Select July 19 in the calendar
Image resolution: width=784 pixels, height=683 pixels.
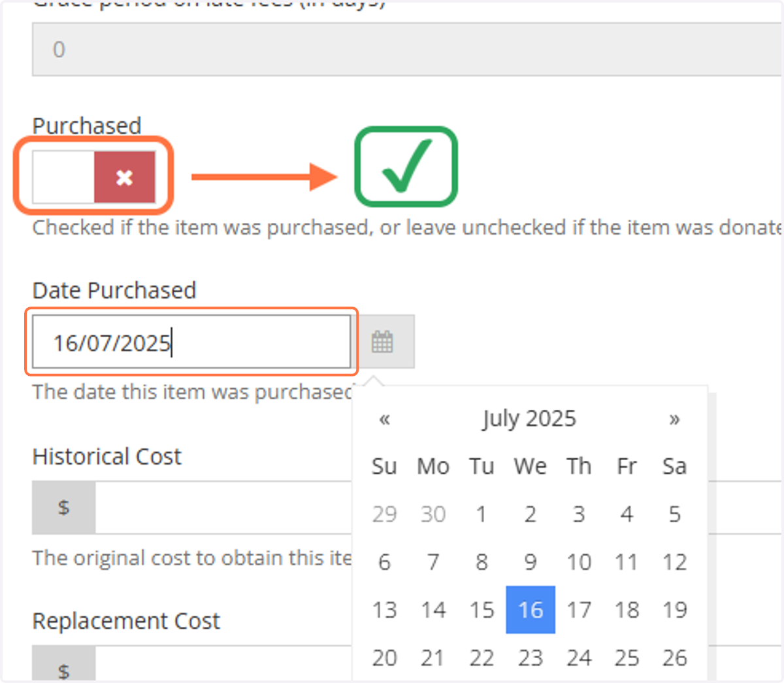(675, 610)
